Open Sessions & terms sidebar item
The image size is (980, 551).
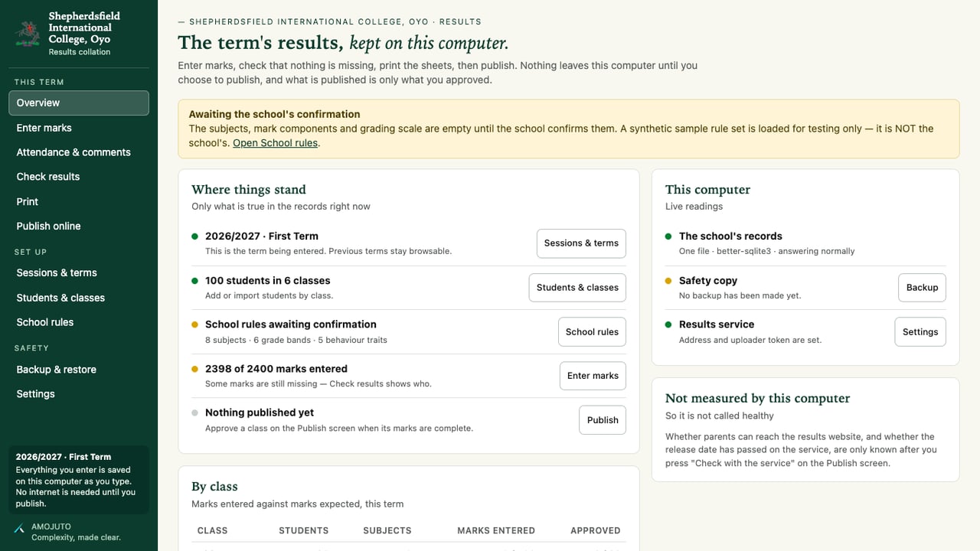[x=79, y=272]
